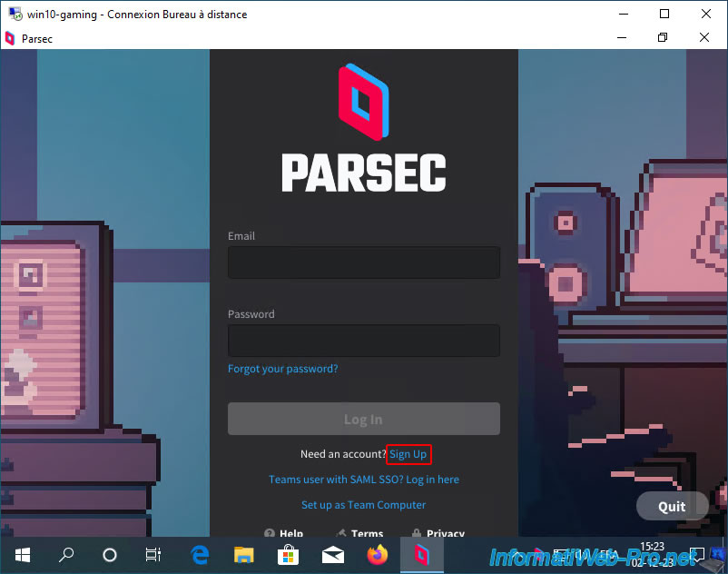Open the Forgot your password link

coord(282,369)
